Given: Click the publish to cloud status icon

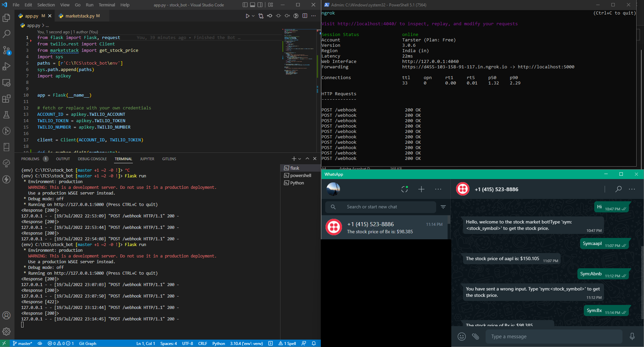Looking at the screenshot, I should [40, 343].
